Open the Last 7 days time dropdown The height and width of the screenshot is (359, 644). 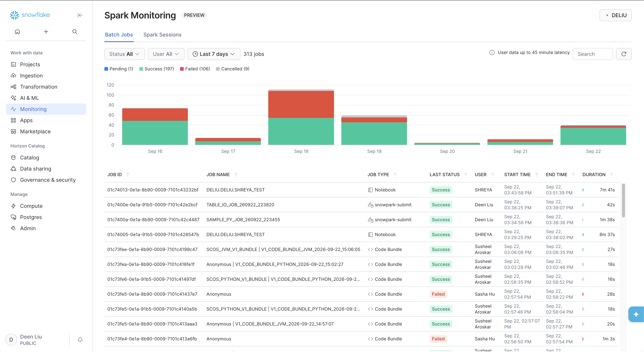coord(214,54)
